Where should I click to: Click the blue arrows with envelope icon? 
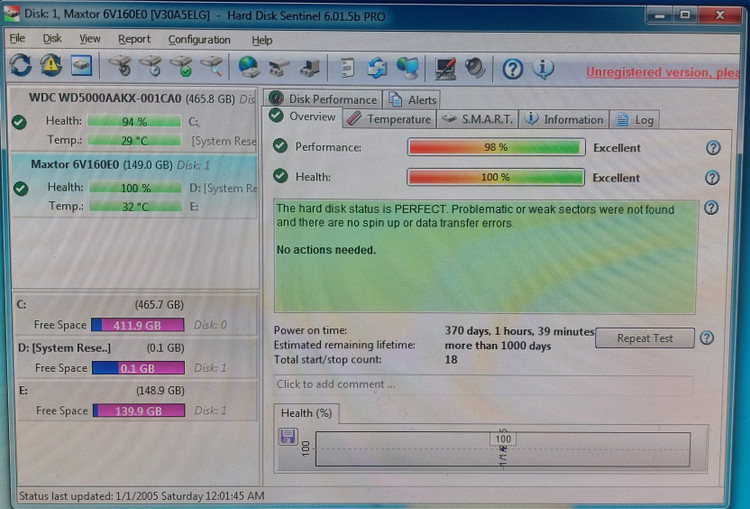tap(377, 67)
